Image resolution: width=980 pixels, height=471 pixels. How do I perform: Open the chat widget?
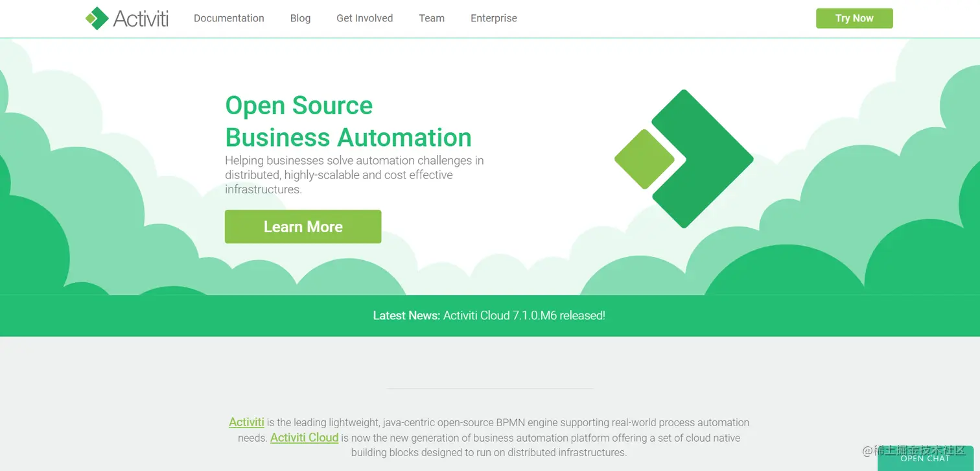point(925,458)
